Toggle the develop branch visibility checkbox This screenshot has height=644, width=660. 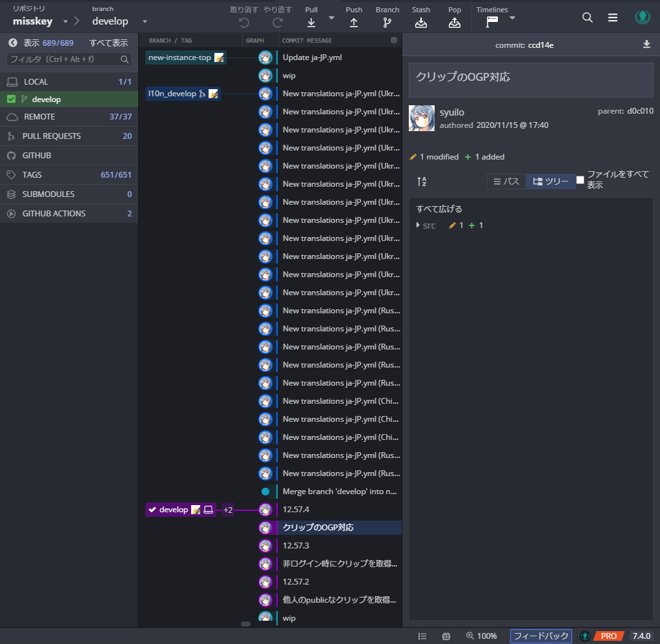coord(12,99)
